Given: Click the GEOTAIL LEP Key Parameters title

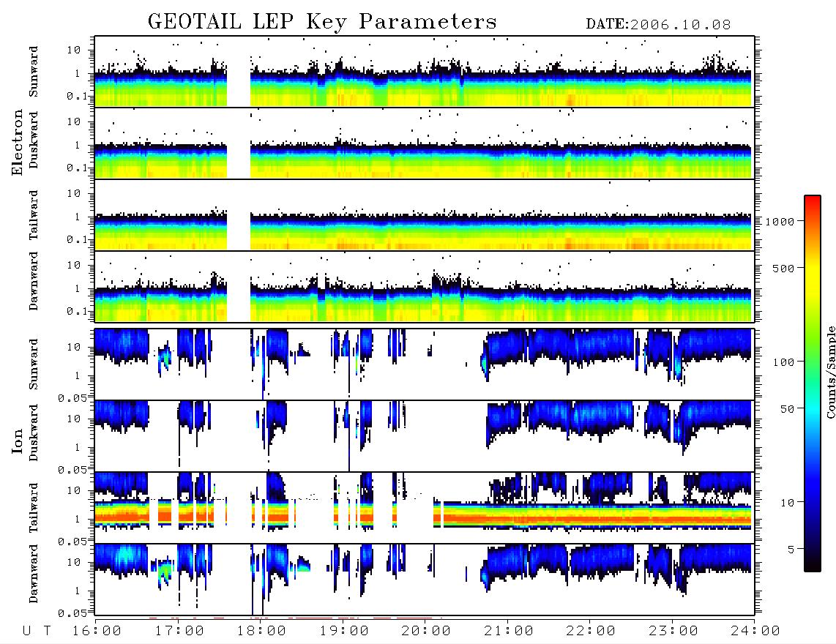Looking at the screenshot, I should (x=322, y=22).
